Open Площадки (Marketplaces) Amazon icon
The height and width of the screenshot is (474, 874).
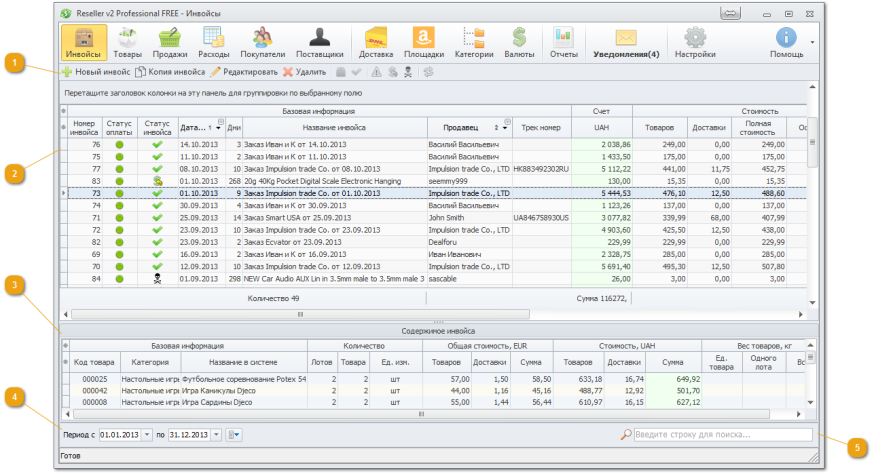point(424,42)
